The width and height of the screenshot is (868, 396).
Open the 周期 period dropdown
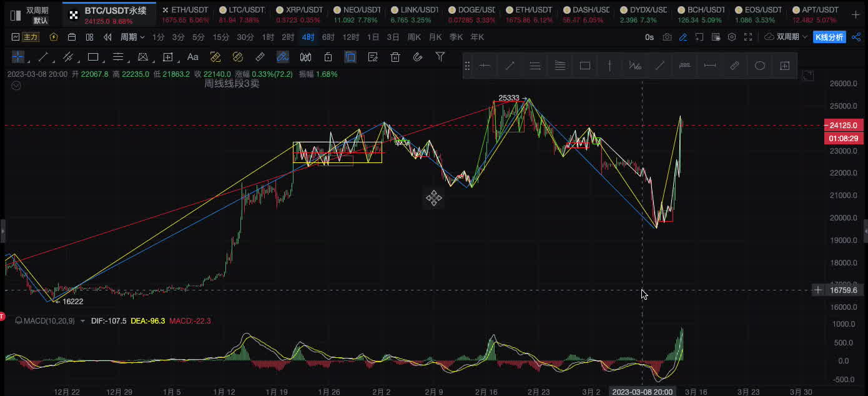point(132,37)
